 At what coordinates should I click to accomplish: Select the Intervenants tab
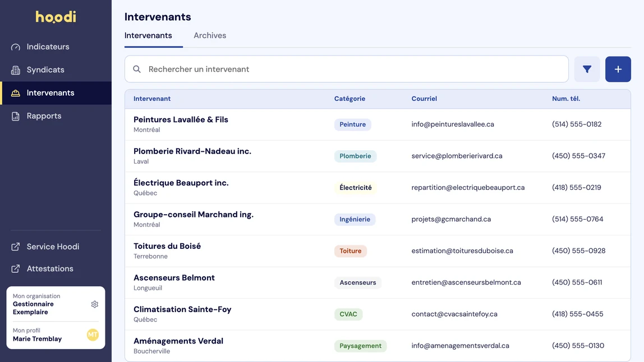(x=148, y=35)
